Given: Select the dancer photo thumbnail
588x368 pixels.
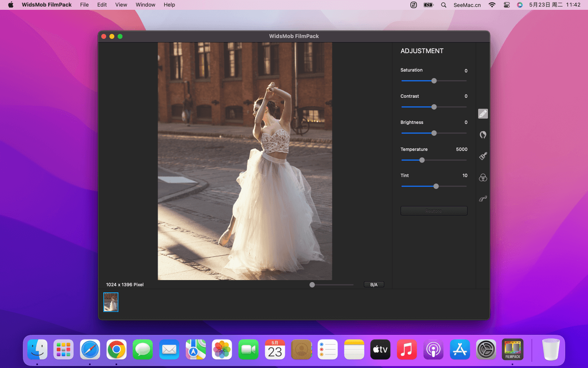Looking at the screenshot, I should click(x=111, y=302).
